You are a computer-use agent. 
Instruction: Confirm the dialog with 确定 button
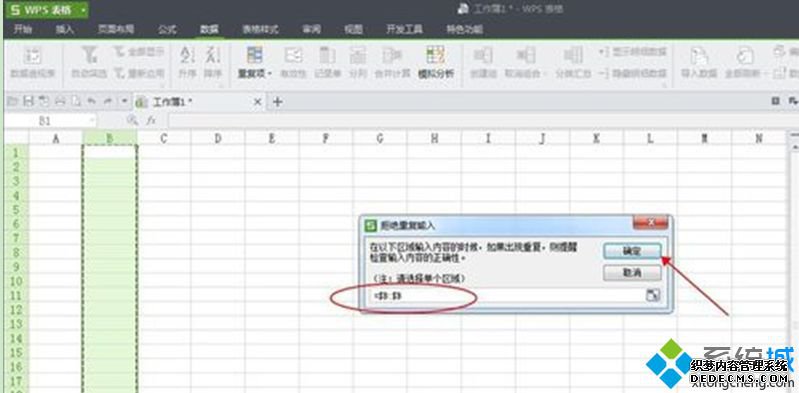pos(632,250)
